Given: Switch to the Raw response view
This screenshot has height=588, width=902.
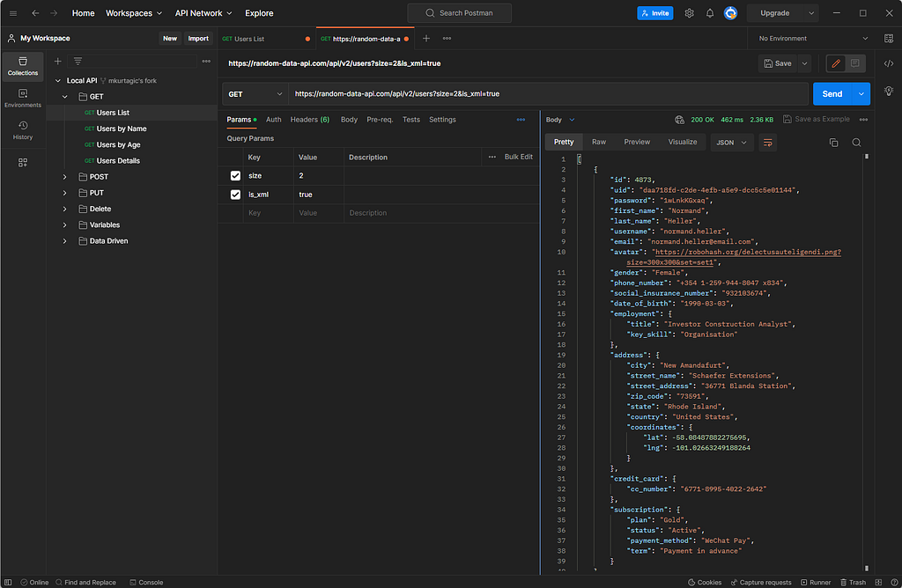Looking at the screenshot, I should (x=599, y=142).
